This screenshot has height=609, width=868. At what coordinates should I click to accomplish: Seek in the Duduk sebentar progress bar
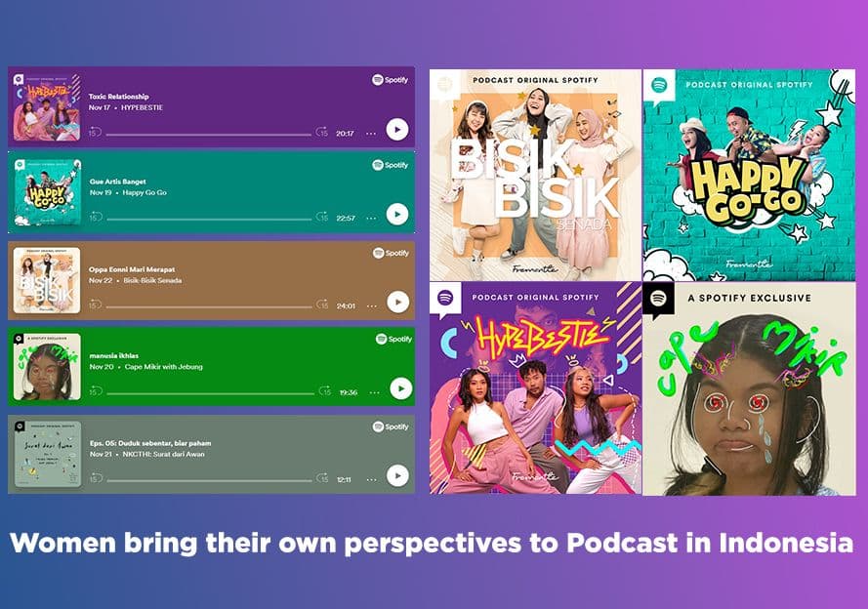coord(209,480)
